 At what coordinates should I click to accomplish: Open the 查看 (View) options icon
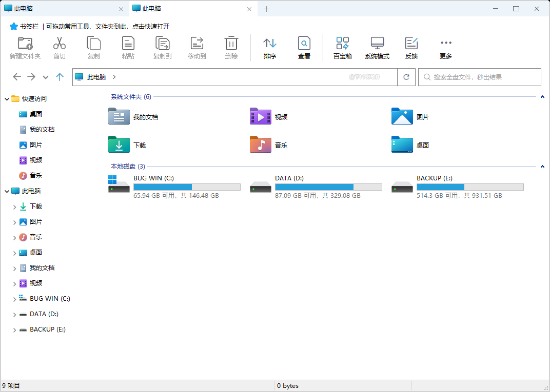304,47
